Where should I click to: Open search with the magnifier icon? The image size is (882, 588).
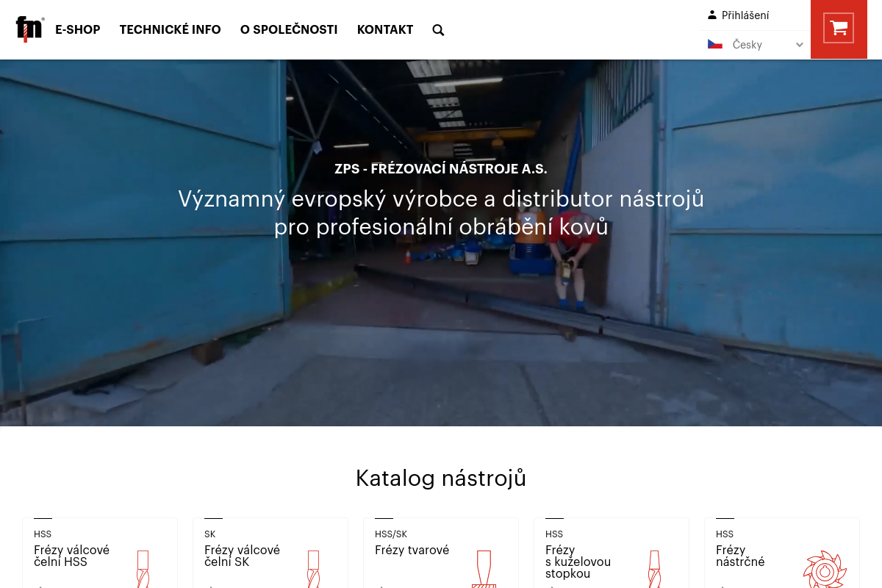click(x=438, y=30)
